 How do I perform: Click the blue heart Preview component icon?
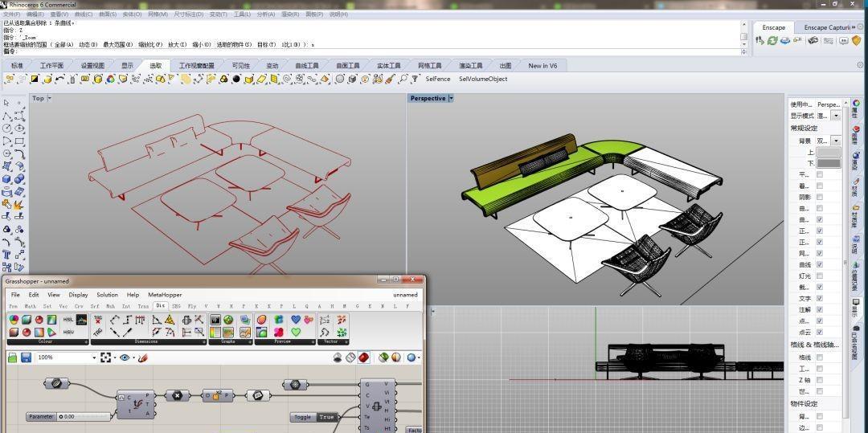point(296,320)
